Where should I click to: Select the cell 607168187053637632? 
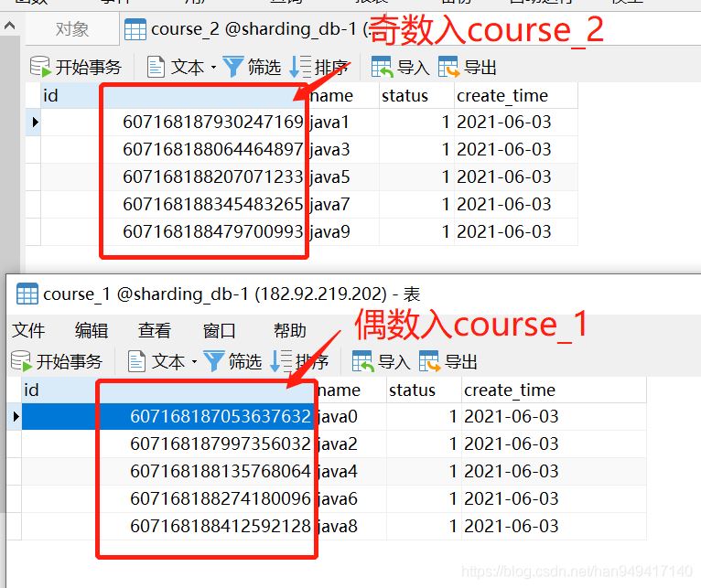pyautogui.click(x=168, y=416)
